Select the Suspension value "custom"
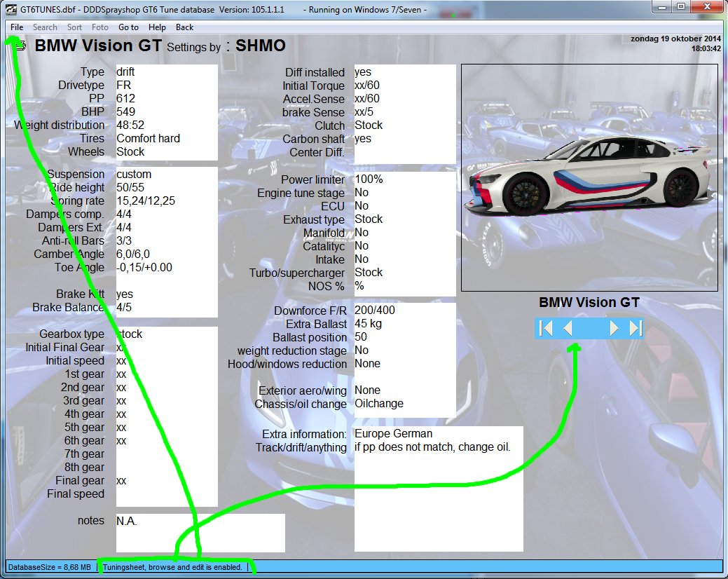 pos(134,174)
